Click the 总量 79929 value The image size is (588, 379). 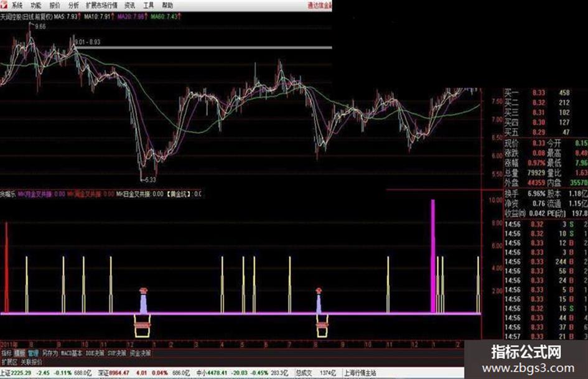pyautogui.click(x=536, y=172)
